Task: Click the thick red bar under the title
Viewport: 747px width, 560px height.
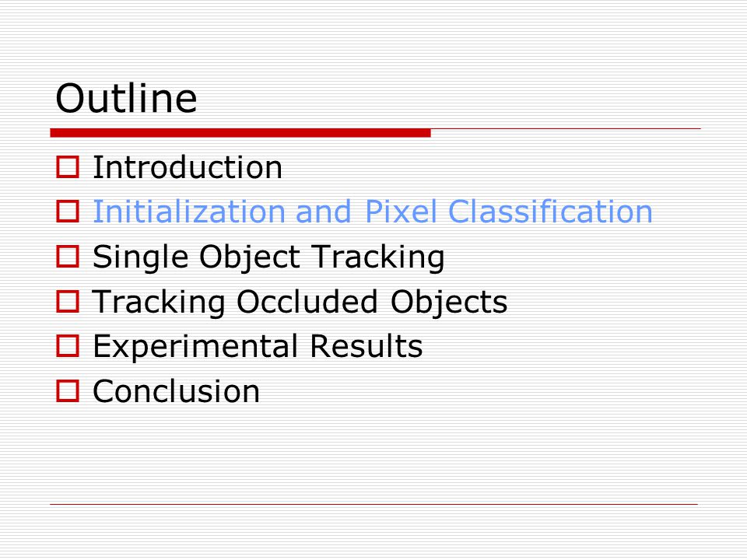Action: 240,133
